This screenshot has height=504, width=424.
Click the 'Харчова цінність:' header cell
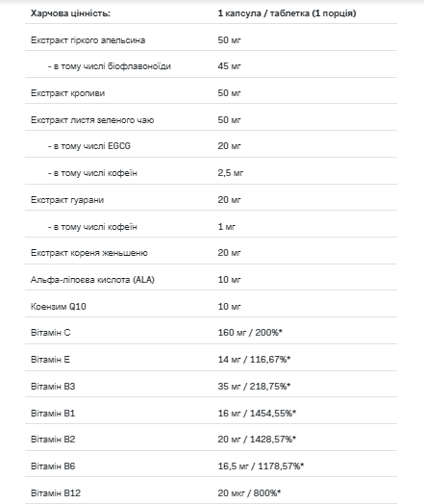(x=70, y=13)
